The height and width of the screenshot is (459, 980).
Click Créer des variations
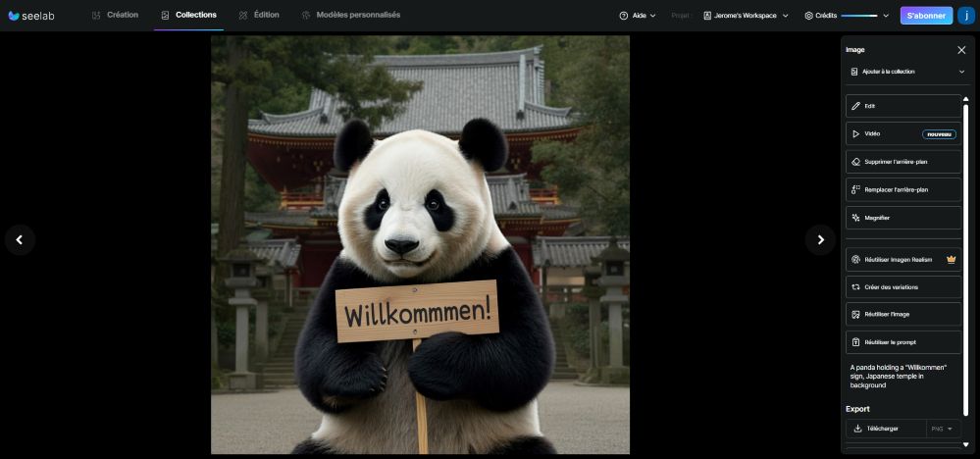tap(903, 287)
